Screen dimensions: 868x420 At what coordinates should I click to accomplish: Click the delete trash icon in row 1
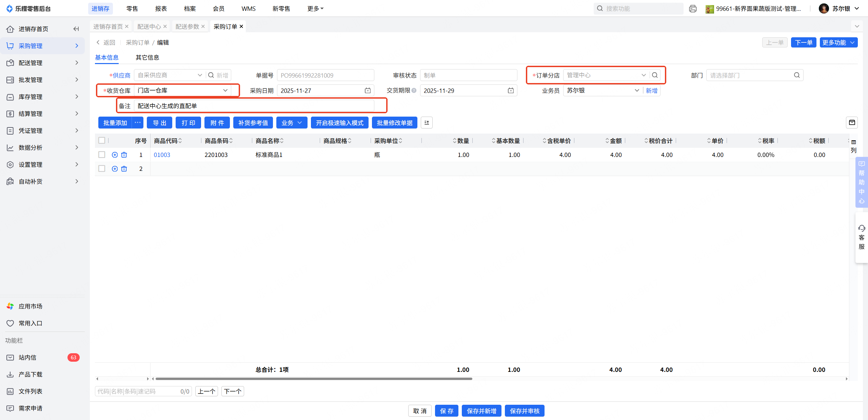[x=124, y=155]
